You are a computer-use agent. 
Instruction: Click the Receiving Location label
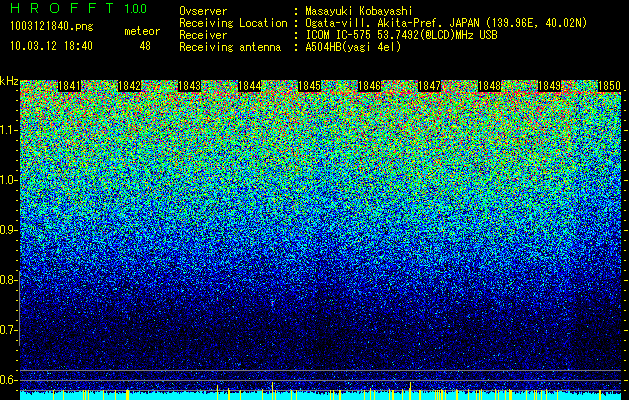(x=233, y=23)
